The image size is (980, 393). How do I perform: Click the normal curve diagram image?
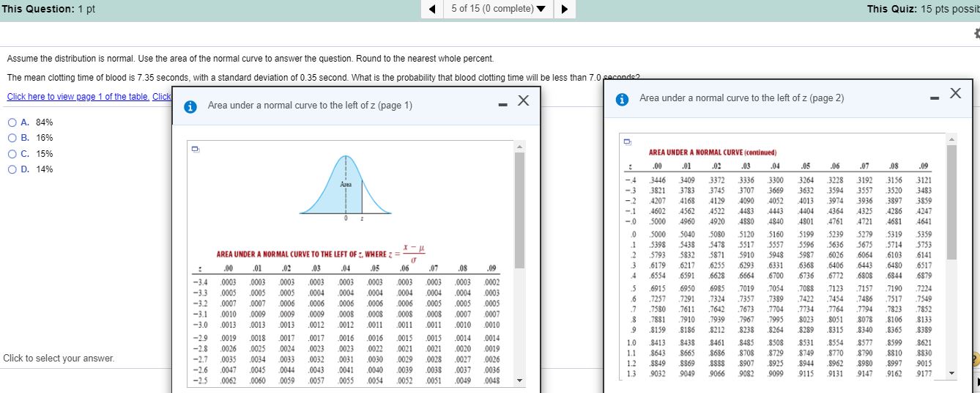click(345, 191)
